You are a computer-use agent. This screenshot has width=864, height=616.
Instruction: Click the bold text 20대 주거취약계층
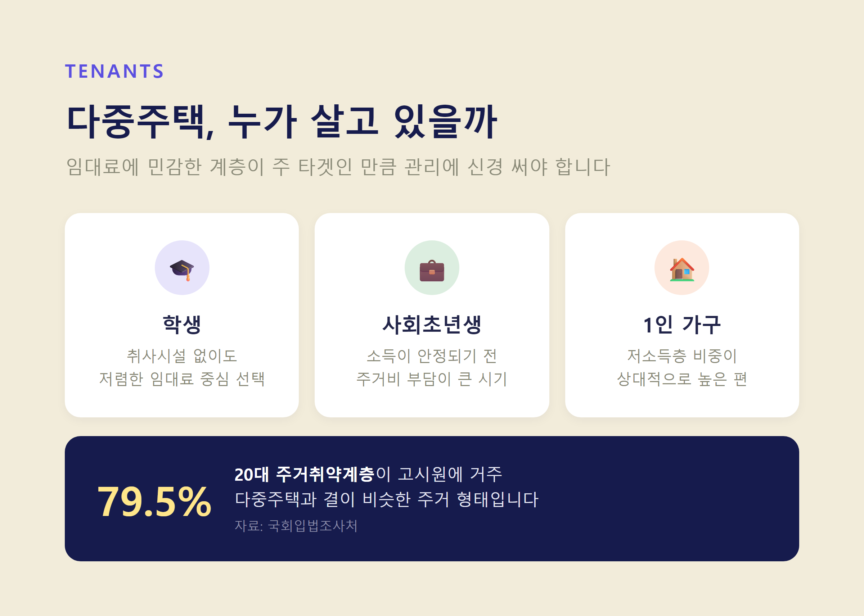pyautogui.click(x=305, y=475)
